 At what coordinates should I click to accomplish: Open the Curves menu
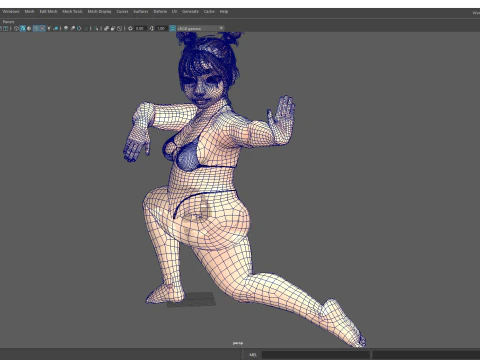click(x=122, y=11)
